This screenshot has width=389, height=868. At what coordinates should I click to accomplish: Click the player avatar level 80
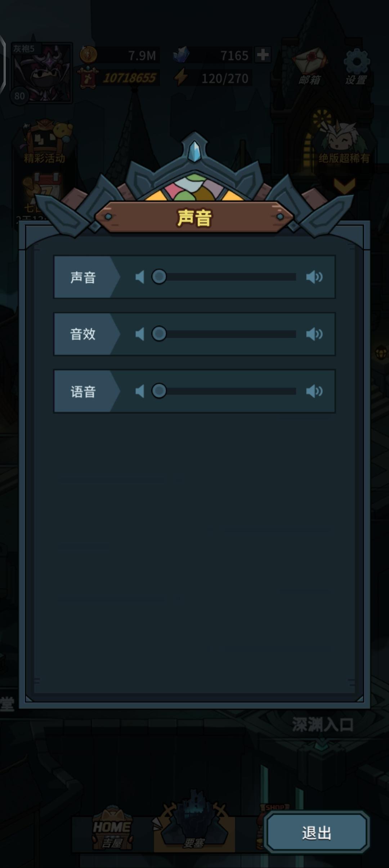[x=42, y=73]
